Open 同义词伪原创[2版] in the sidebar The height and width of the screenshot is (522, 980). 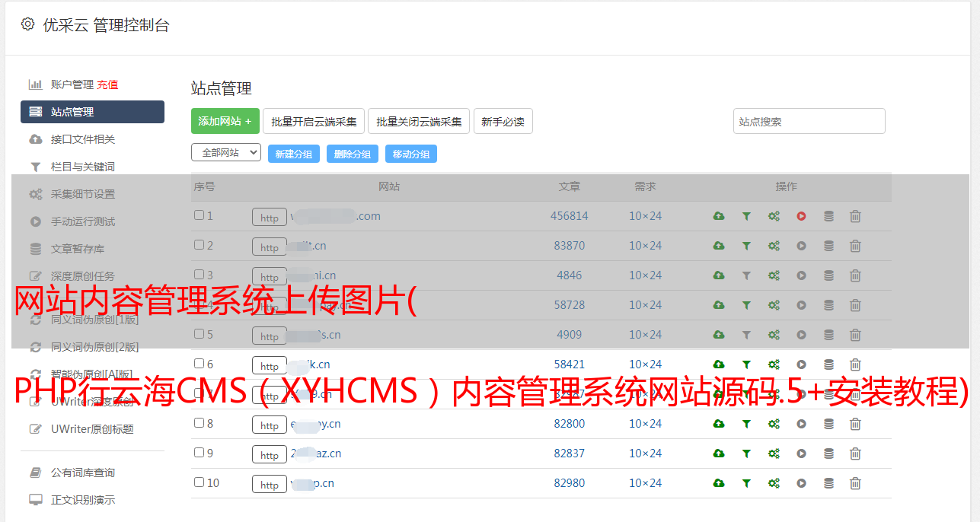point(95,347)
